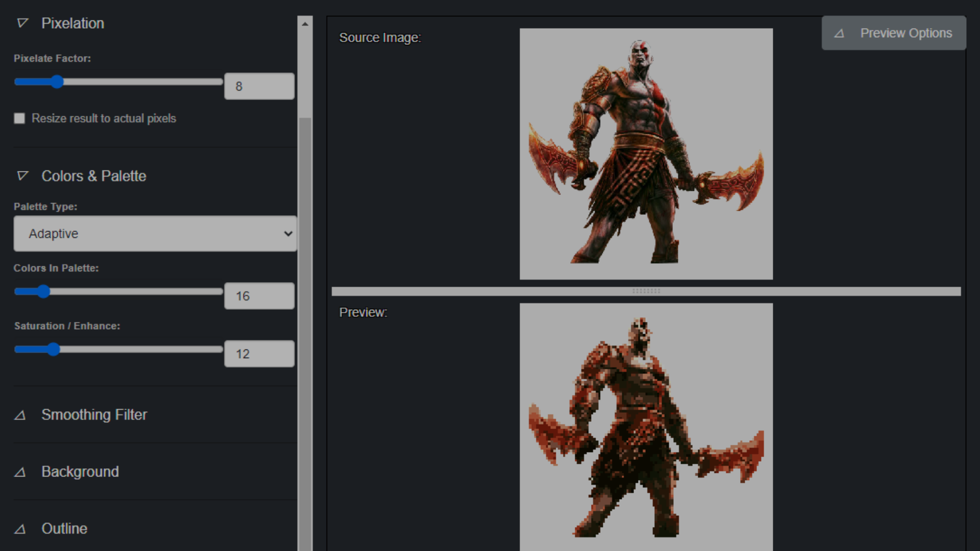The height and width of the screenshot is (551, 980).
Task: Click the Saturation / Enhance: label
Action: click(x=67, y=326)
